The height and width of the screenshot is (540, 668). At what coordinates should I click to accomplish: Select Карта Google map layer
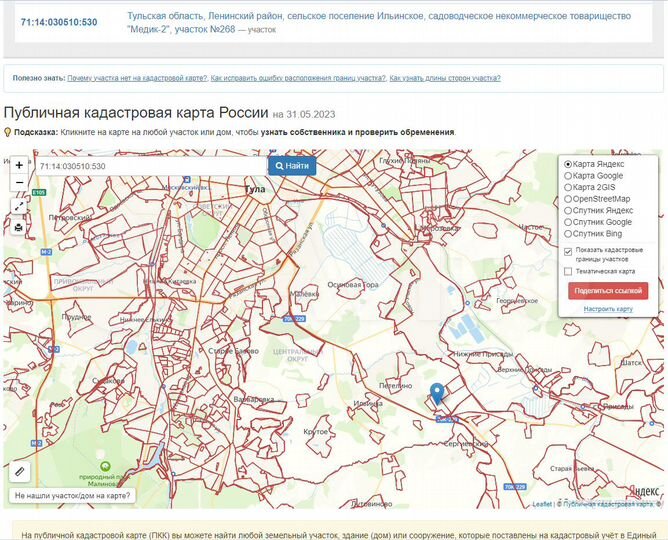point(568,176)
